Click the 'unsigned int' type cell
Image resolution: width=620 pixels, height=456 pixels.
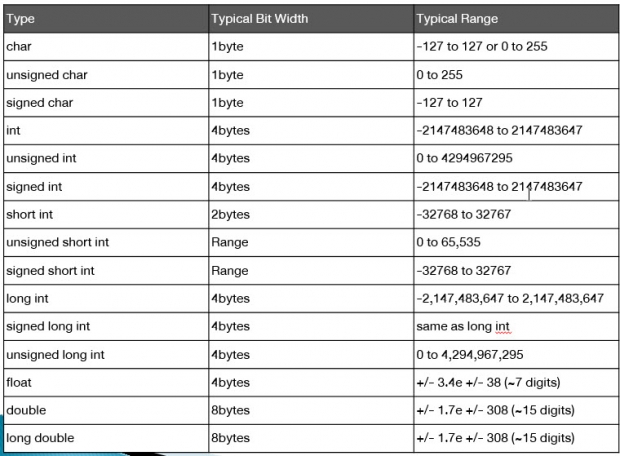tap(106, 158)
